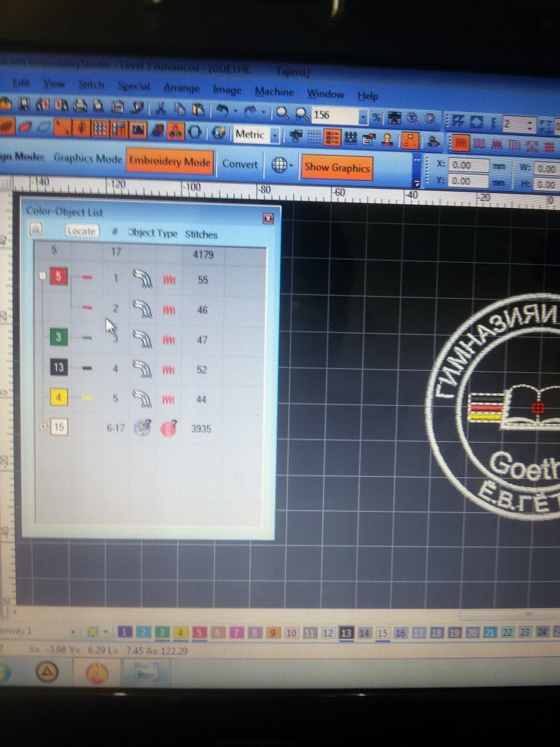560x747 pixels.
Task: Switch to Graphics Mode
Action: (x=88, y=158)
